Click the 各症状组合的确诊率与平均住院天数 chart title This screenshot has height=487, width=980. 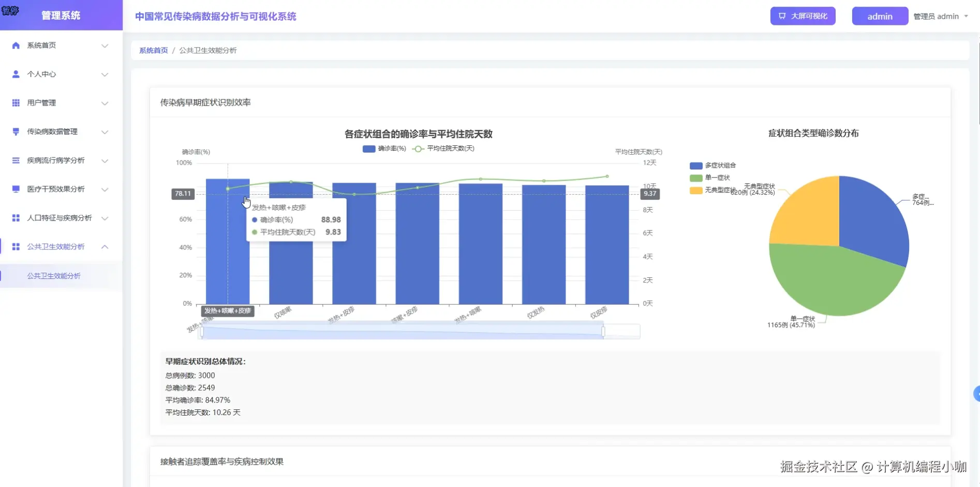(x=418, y=134)
